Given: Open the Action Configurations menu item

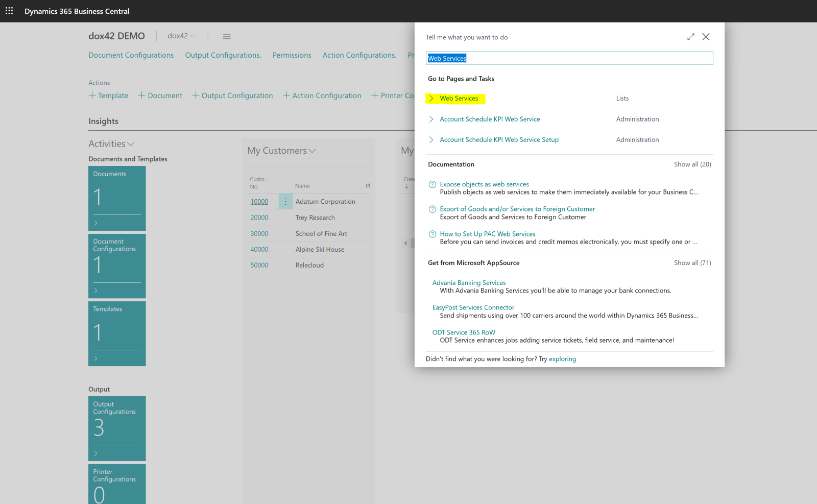Looking at the screenshot, I should pos(359,55).
